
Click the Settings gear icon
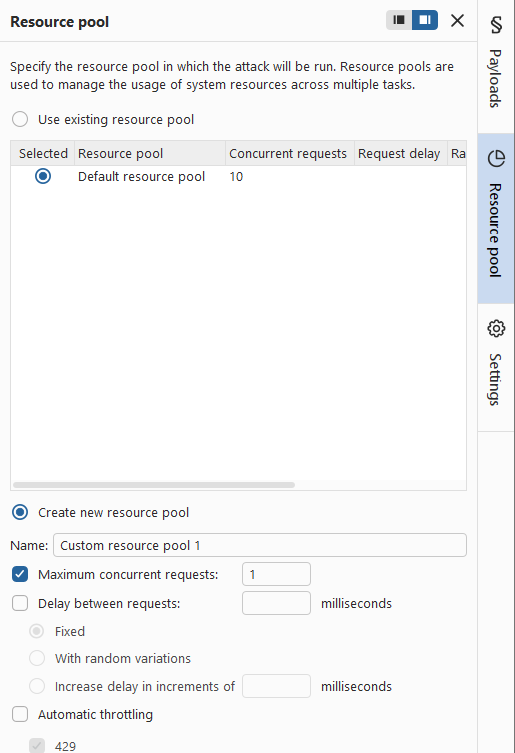tap(496, 328)
